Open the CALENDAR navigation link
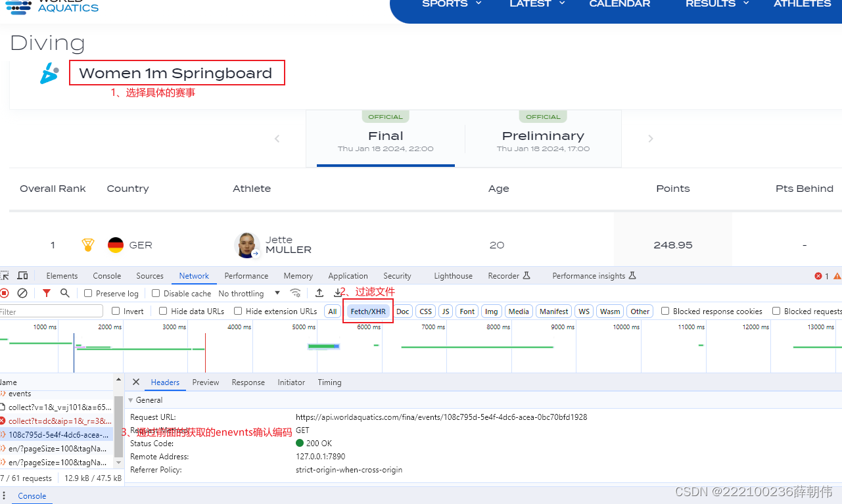 click(620, 3)
